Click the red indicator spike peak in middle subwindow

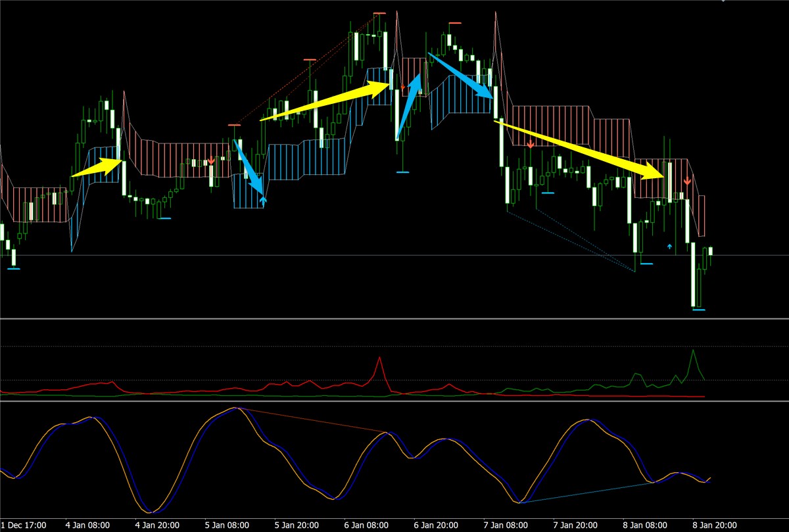[379, 358]
